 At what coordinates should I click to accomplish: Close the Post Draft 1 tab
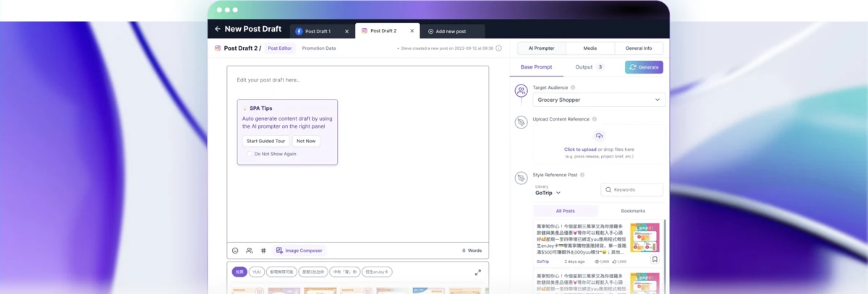pos(346,32)
